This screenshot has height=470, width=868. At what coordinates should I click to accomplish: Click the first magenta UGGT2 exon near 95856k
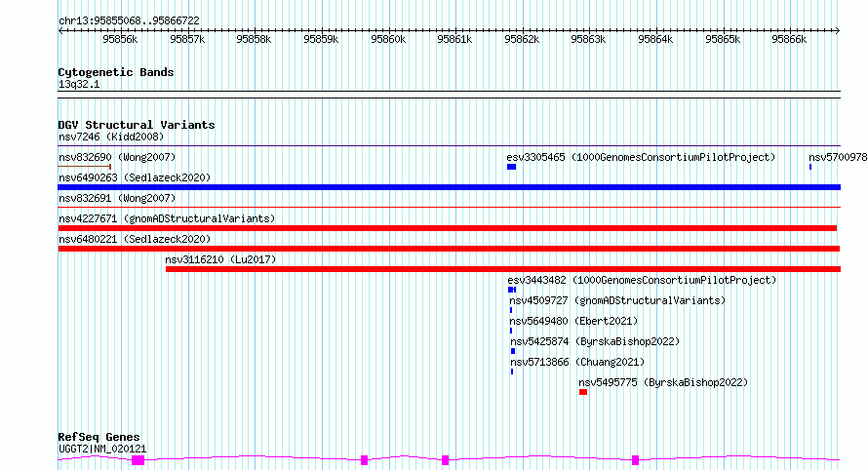coord(138,460)
